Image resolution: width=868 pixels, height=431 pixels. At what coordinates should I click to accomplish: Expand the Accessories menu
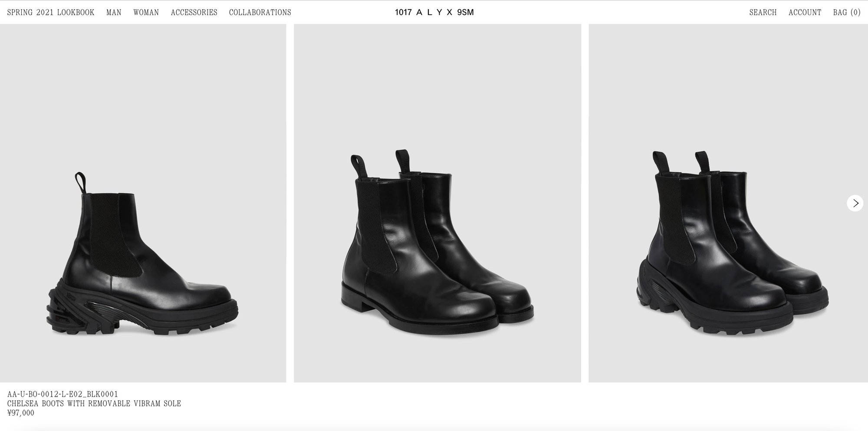[194, 12]
